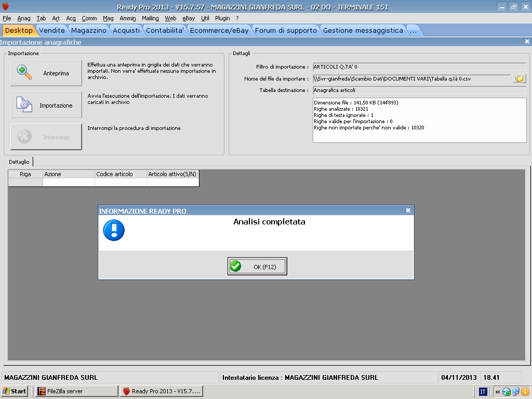Click the empty Azione grid cell

[69, 182]
